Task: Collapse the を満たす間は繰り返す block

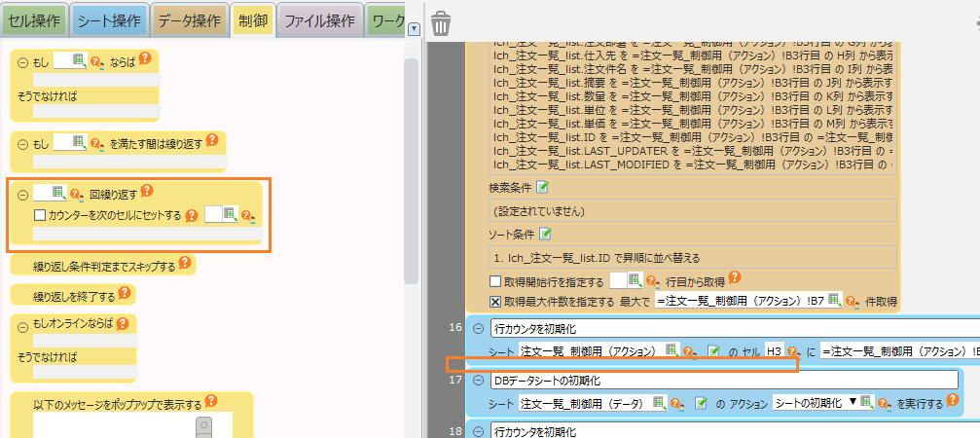Action: point(23,144)
